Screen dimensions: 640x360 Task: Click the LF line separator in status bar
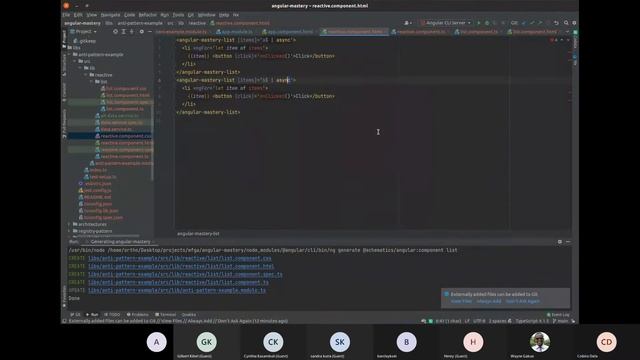(467, 321)
